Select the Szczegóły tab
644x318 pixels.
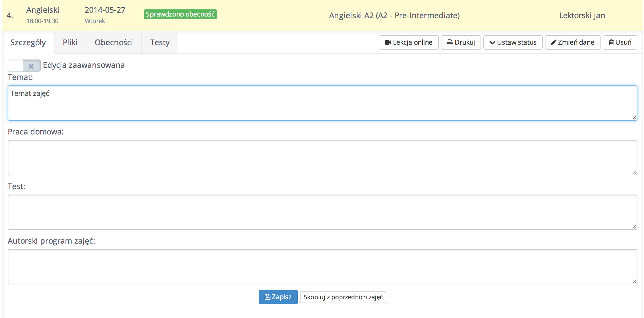click(x=28, y=42)
